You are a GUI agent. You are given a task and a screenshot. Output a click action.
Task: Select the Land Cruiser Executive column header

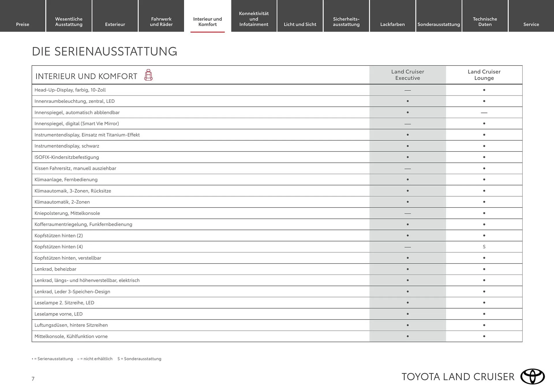tap(408, 75)
